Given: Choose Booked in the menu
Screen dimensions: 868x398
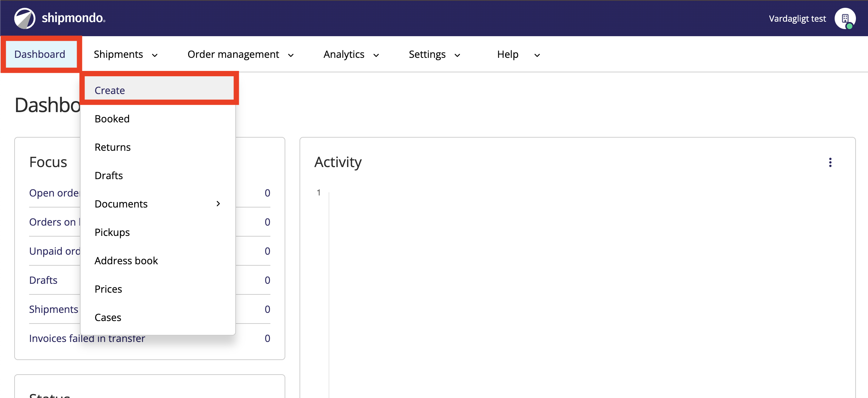Looking at the screenshot, I should [112, 119].
